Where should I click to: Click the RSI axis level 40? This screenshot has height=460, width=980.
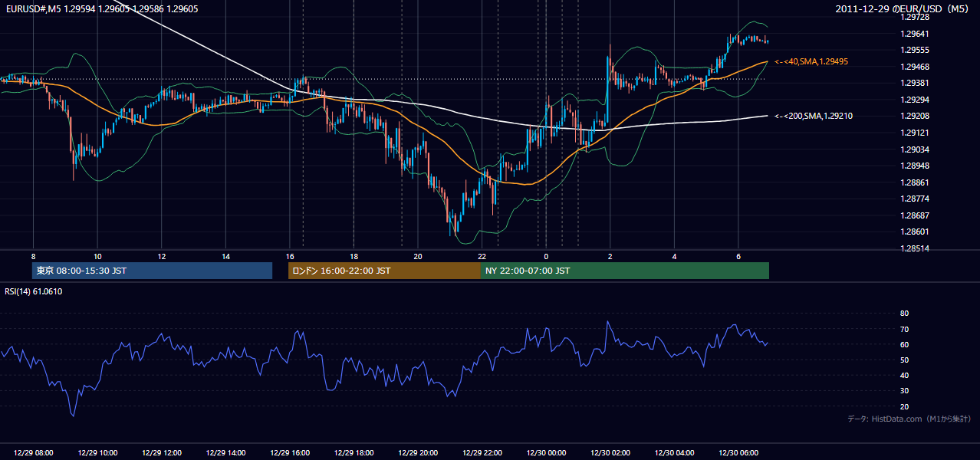[904, 375]
